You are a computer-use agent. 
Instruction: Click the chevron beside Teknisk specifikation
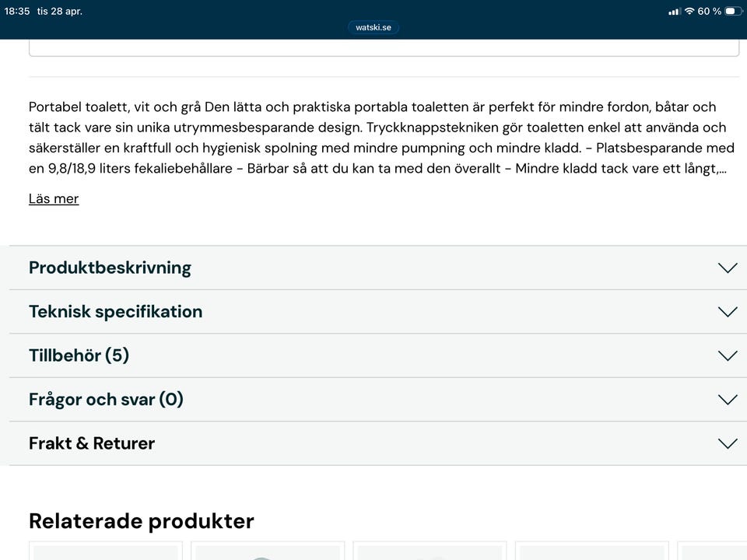coord(728,312)
